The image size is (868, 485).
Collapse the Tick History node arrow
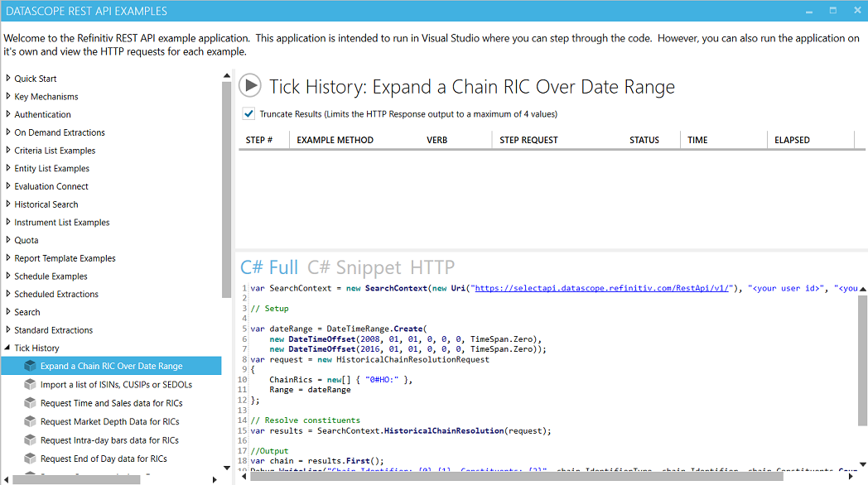(x=7, y=348)
